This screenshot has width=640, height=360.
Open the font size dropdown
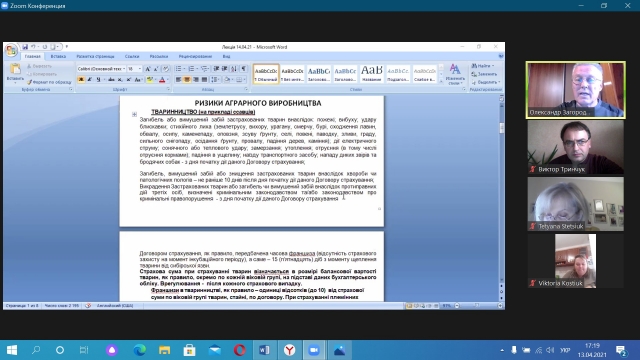134,69
